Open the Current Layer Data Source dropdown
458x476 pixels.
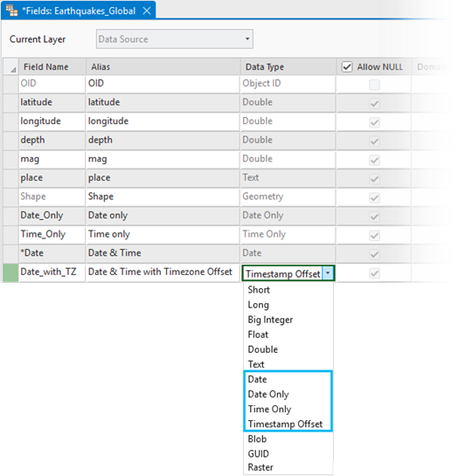[x=175, y=38]
